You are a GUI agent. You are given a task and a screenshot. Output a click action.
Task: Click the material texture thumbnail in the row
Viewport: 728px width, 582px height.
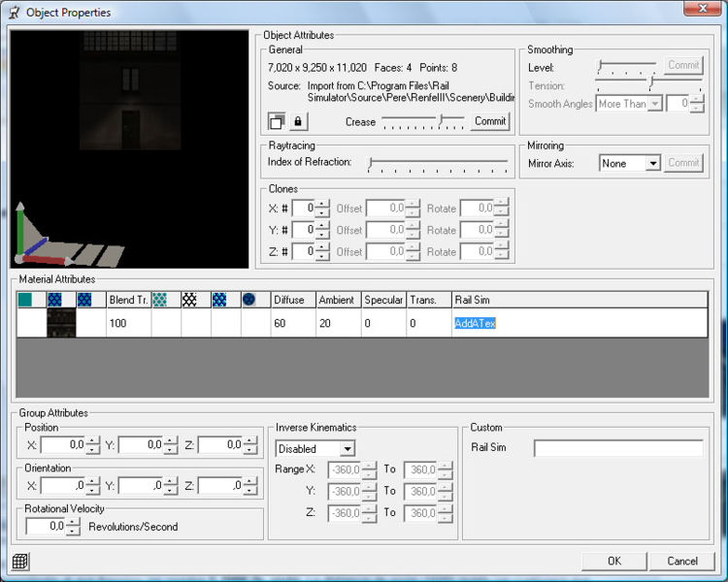61,323
